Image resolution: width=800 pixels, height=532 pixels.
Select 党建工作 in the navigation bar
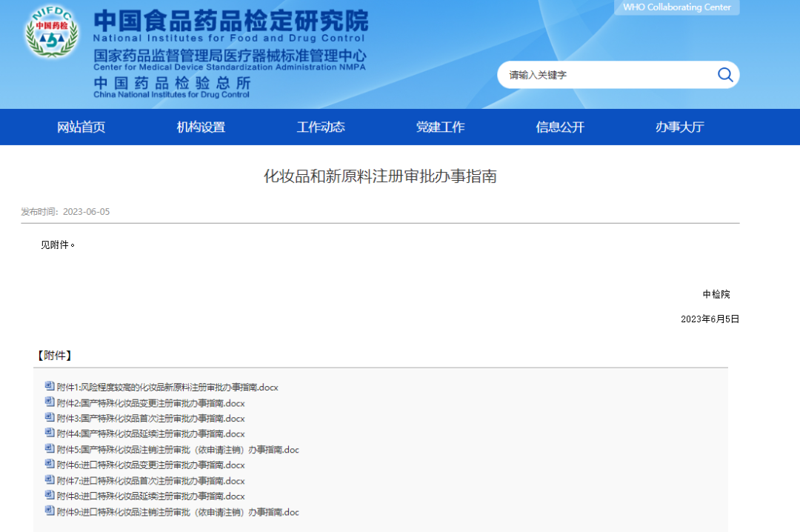[x=440, y=127]
